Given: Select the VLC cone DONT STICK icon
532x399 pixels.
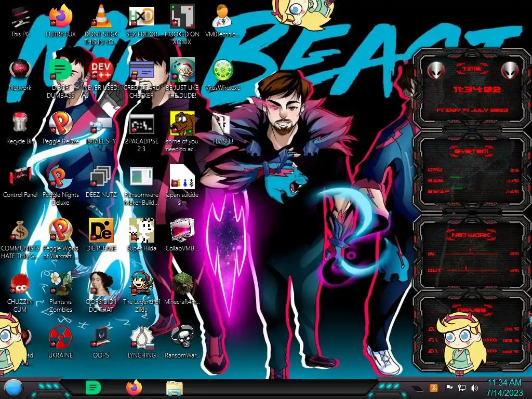Looking at the screenshot, I should point(101,24).
